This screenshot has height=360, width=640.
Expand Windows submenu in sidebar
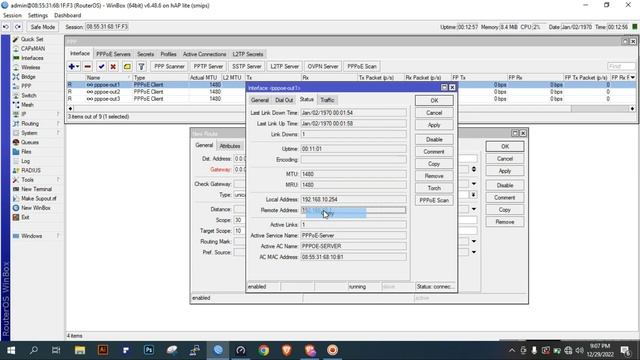tap(31, 236)
